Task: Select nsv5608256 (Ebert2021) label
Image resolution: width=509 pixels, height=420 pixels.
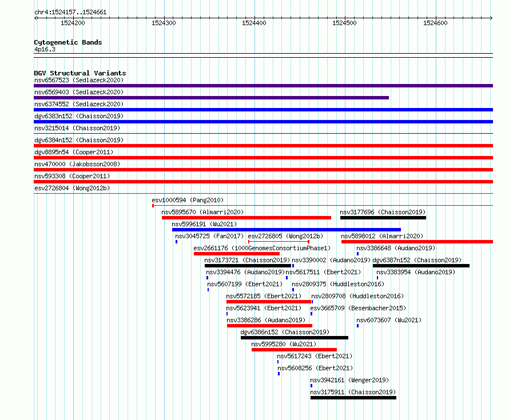Action: point(315,368)
